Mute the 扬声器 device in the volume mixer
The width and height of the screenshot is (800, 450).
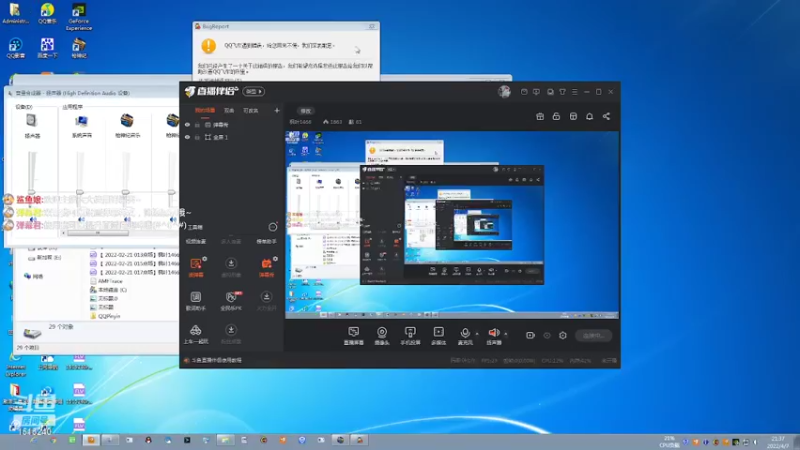tap(33, 219)
